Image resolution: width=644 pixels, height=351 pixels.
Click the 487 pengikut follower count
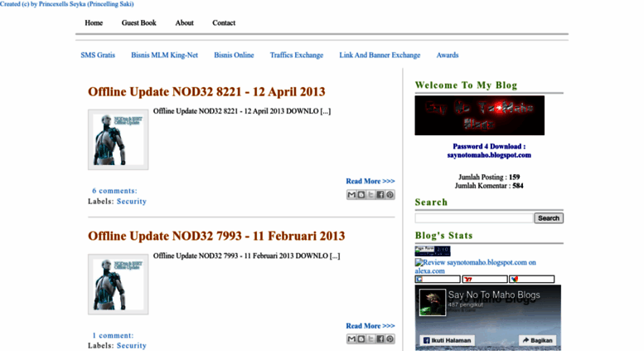[465, 305]
